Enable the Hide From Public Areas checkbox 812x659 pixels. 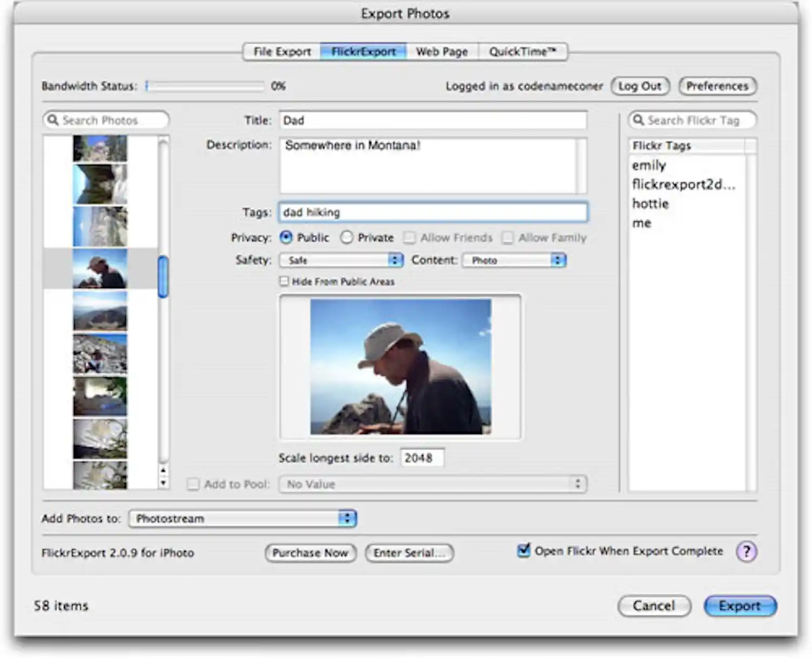tap(284, 281)
